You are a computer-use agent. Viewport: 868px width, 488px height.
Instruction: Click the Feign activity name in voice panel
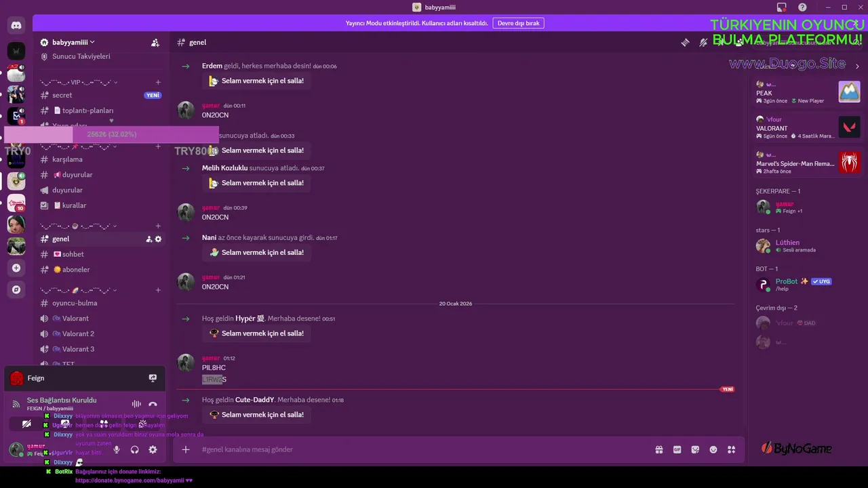(36, 378)
